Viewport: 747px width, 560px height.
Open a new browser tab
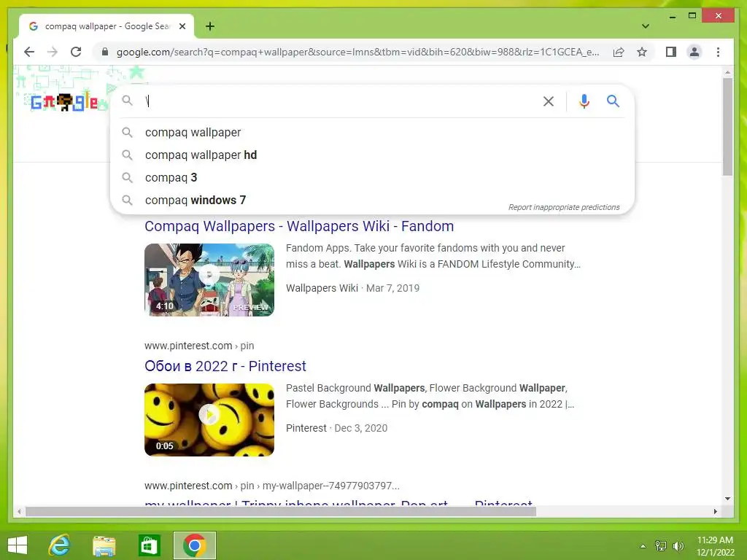coord(209,26)
